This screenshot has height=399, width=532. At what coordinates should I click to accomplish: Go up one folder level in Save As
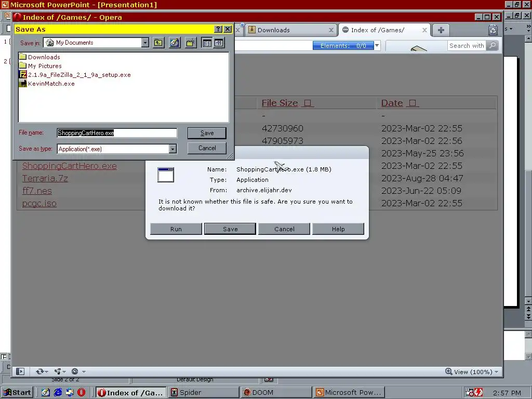(158, 43)
